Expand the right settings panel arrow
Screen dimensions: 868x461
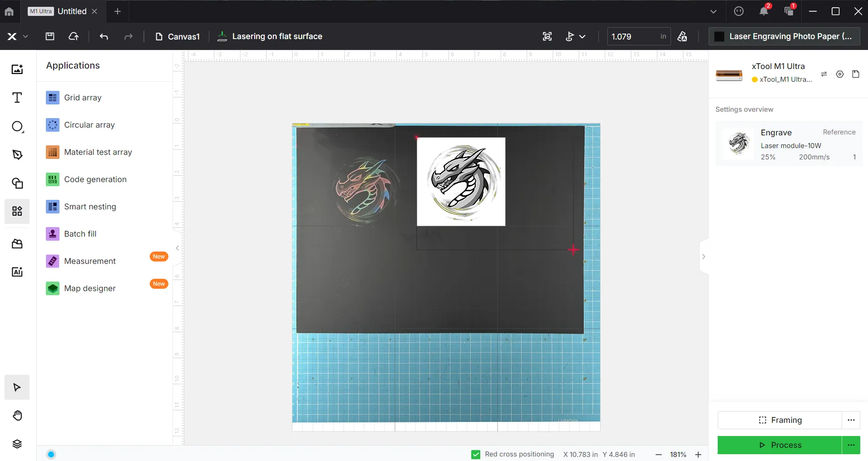click(x=704, y=257)
